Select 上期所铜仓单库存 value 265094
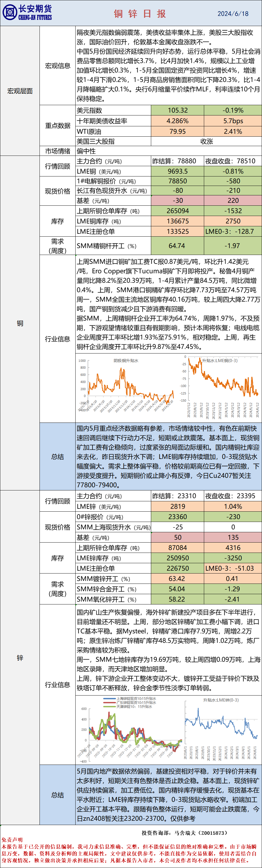Viewport: 262px width, 868px height. (178, 211)
